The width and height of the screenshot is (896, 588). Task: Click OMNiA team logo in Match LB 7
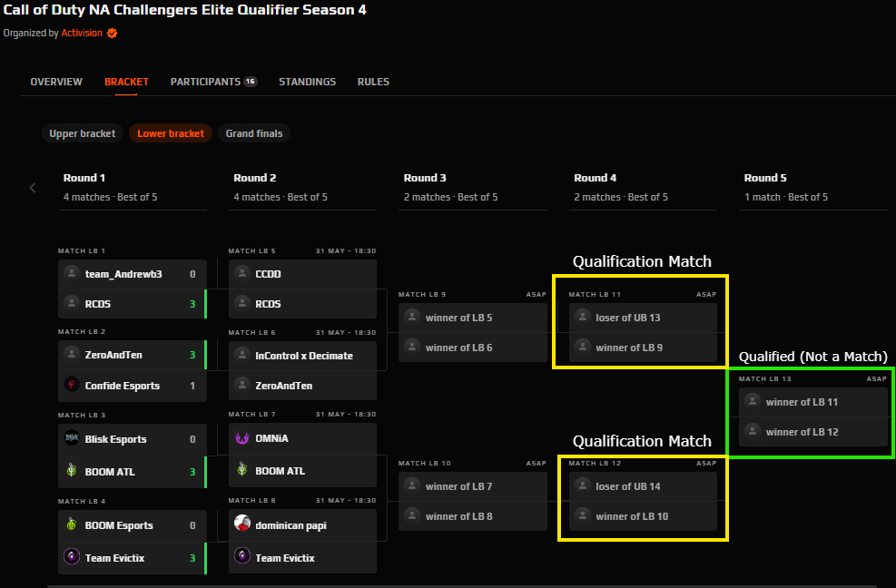(x=242, y=437)
